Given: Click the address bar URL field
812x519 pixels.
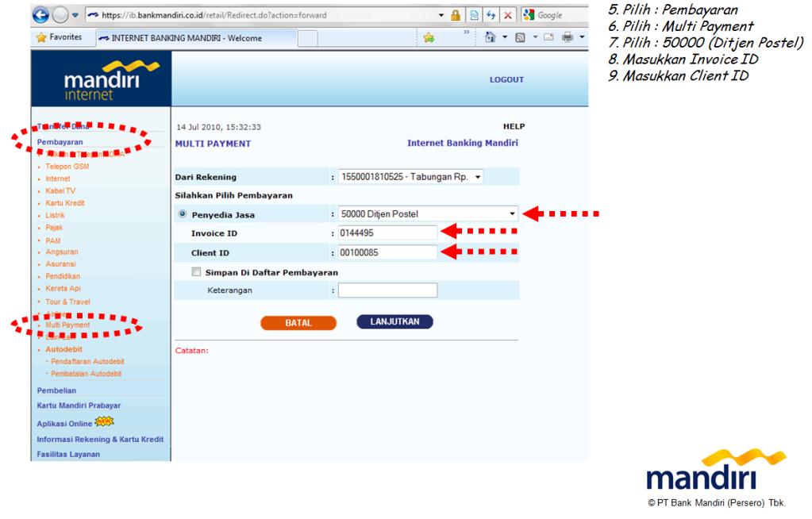Looking at the screenshot, I should click(261, 15).
